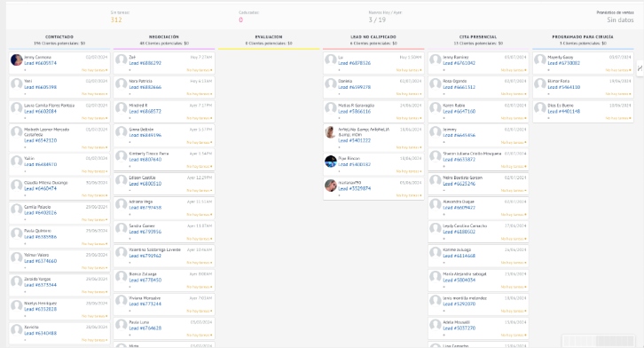The image size is (644, 348).
Task: Click Jenny Ramirez's avatar icon
Action: tap(436, 60)
